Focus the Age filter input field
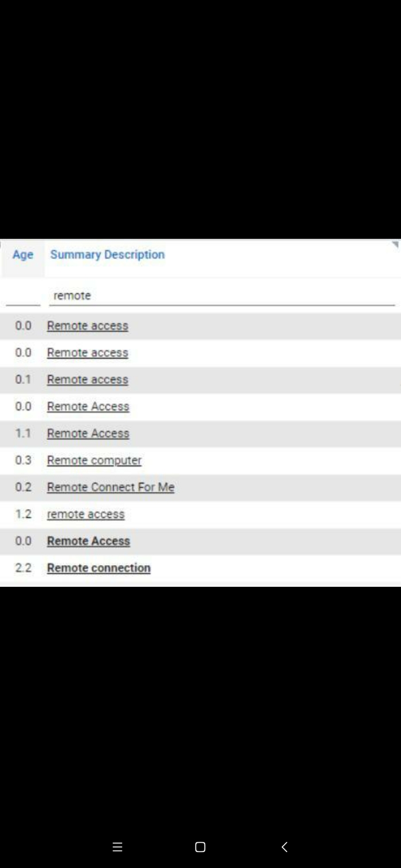Viewport: 401px width, 868px height. click(x=23, y=296)
